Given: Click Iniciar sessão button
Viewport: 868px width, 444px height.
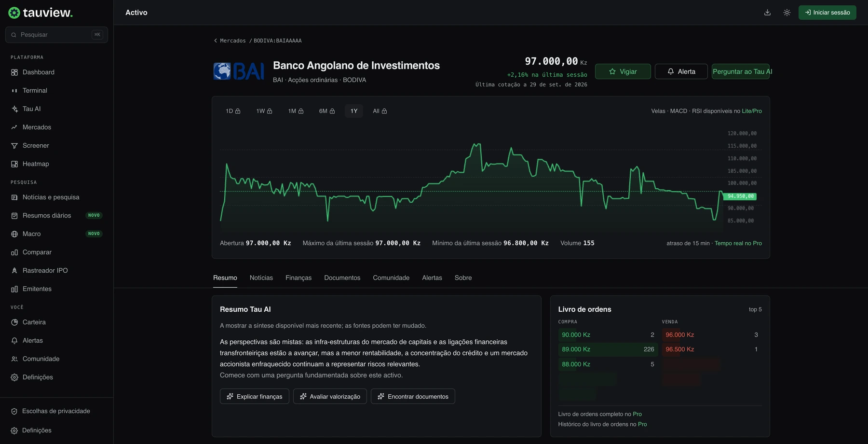Looking at the screenshot, I should pos(827,13).
